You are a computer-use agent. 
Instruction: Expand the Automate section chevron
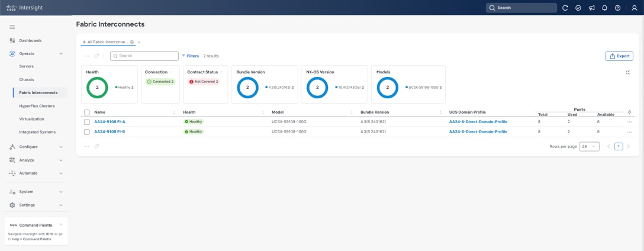61,173
